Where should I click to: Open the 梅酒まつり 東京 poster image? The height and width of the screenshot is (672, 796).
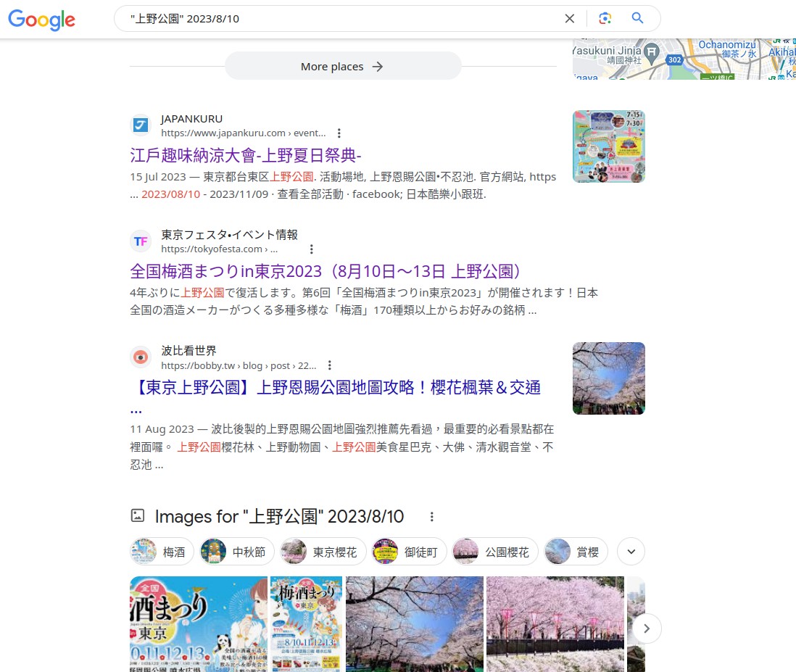(199, 623)
